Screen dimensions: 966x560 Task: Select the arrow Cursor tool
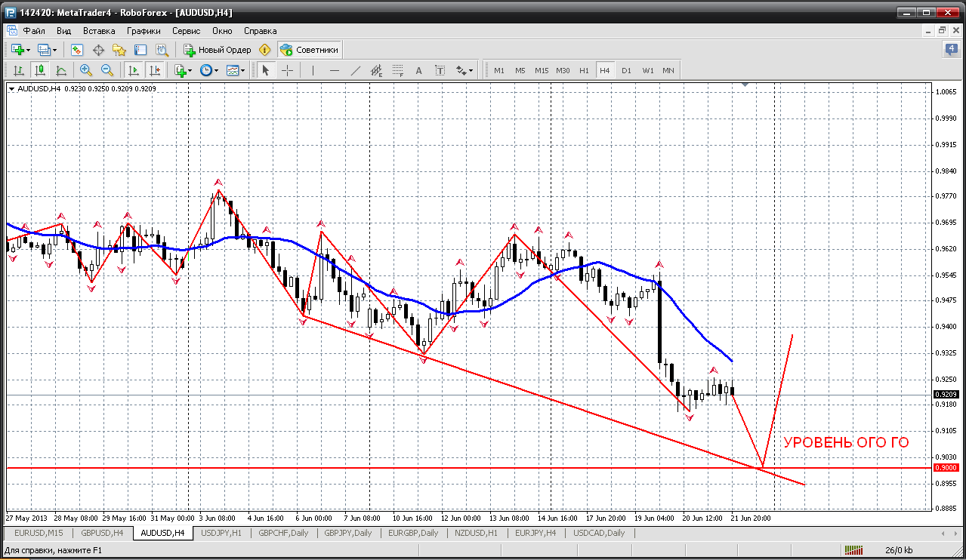click(265, 70)
